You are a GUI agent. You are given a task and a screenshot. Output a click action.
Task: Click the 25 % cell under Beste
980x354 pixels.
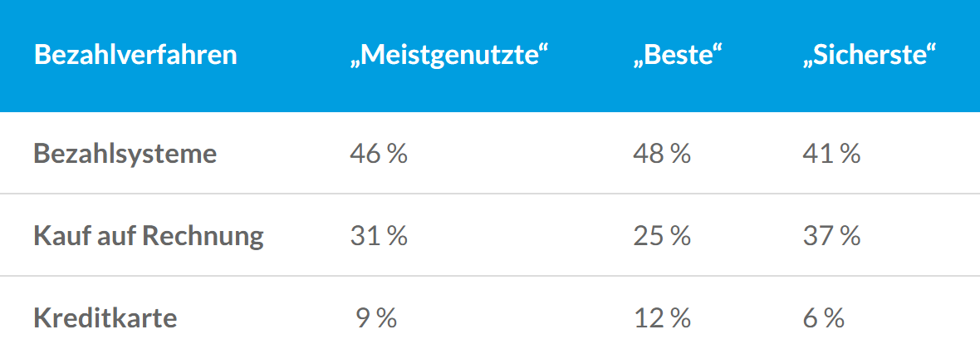coord(662,237)
